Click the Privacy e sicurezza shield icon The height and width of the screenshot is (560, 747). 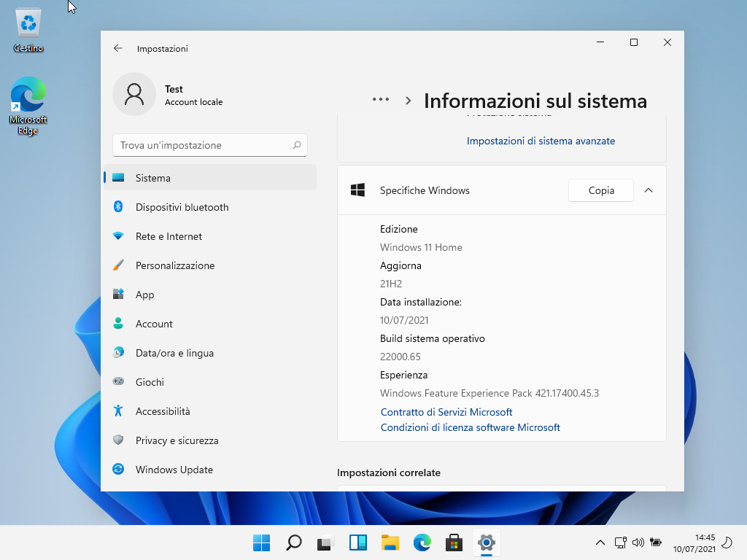click(x=118, y=440)
